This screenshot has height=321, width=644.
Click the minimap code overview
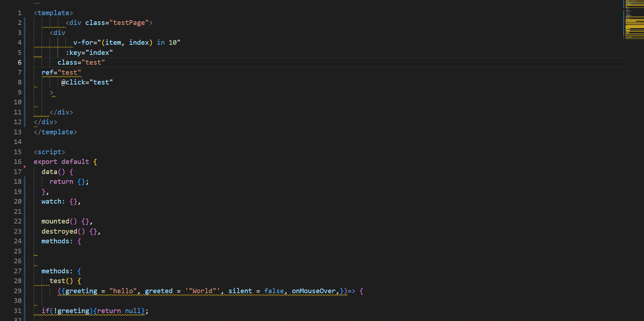634,19
